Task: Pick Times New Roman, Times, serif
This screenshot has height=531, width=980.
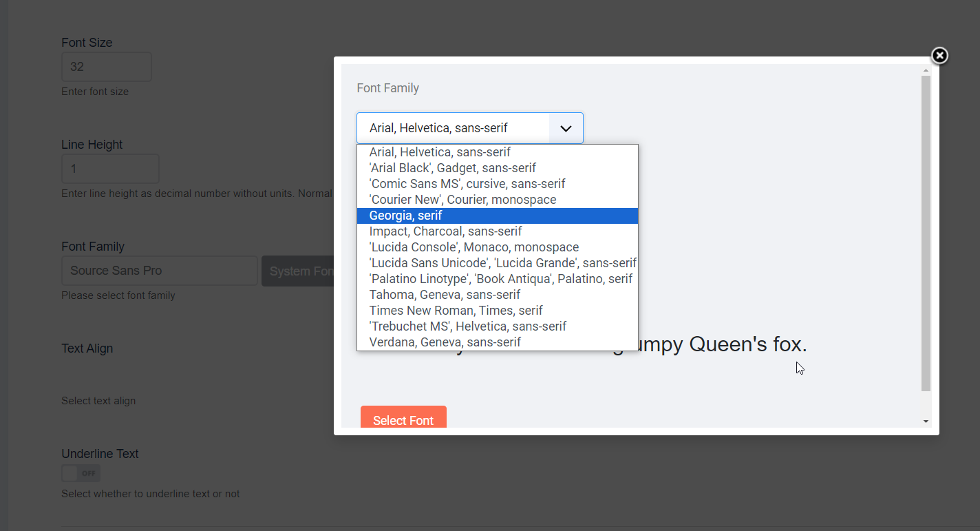Action: coord(498,311)
